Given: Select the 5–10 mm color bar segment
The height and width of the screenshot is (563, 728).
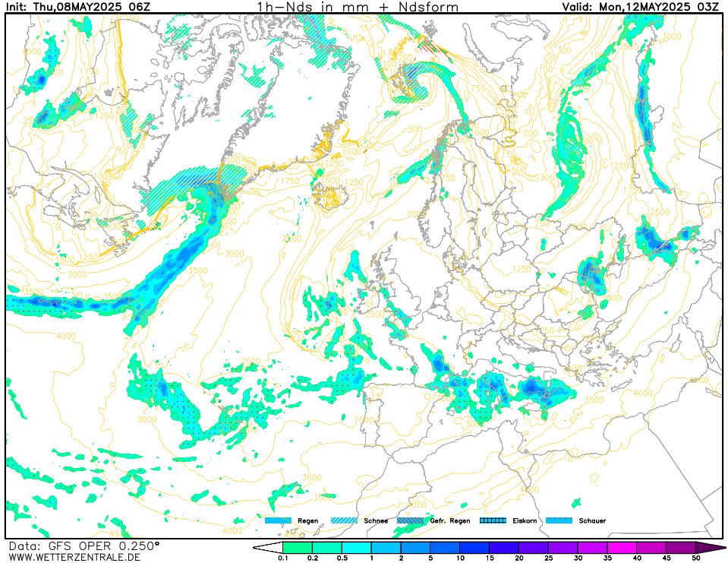Looking at the screenshot, I should tap(446, 548).
